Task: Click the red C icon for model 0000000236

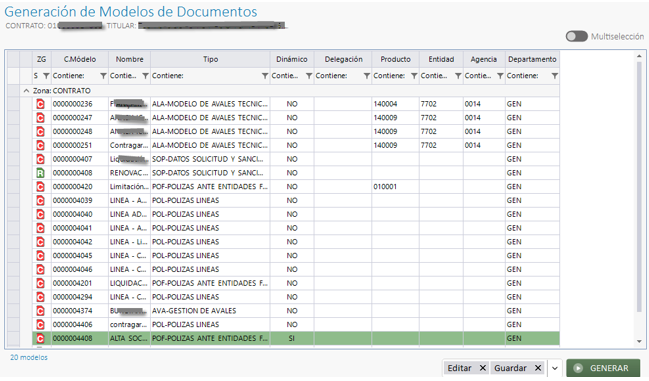Action: [x=40, y=104]
